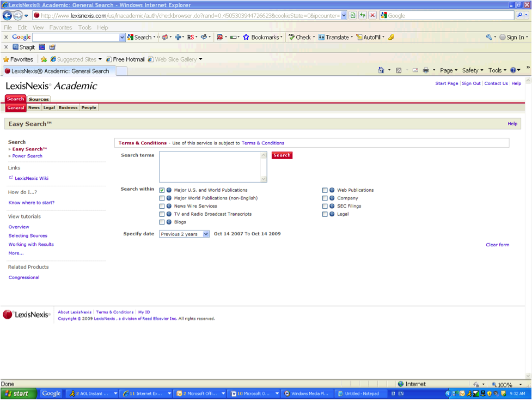532x400 pixels.
Task: Click the browser Back arrow button
Action: pyautogui.click(x=7, y=16)
